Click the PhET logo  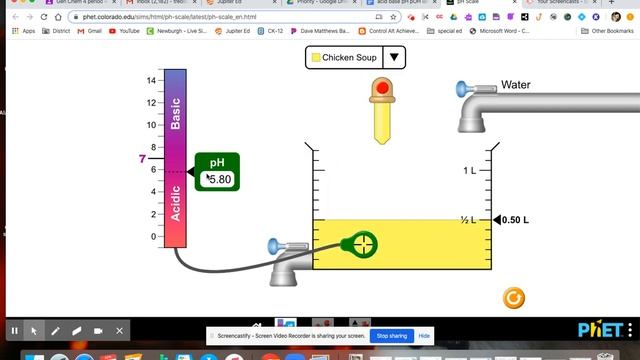(600, 330)
